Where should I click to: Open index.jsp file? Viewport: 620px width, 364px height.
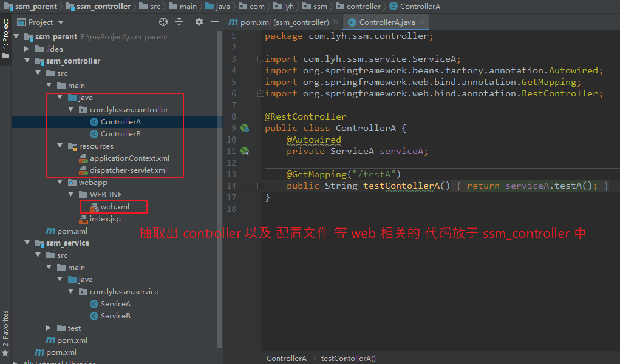105,219
